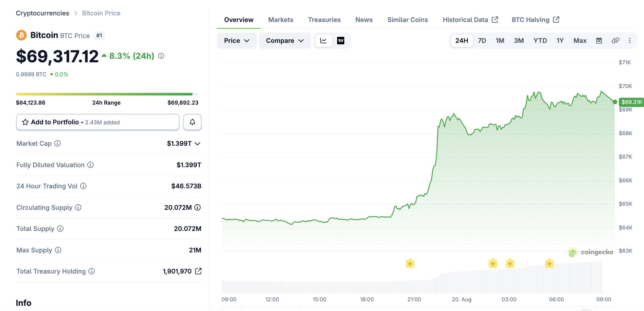Copy chart link via chain icon
This screenshot has height=311, width=644.
coord(615,41)
